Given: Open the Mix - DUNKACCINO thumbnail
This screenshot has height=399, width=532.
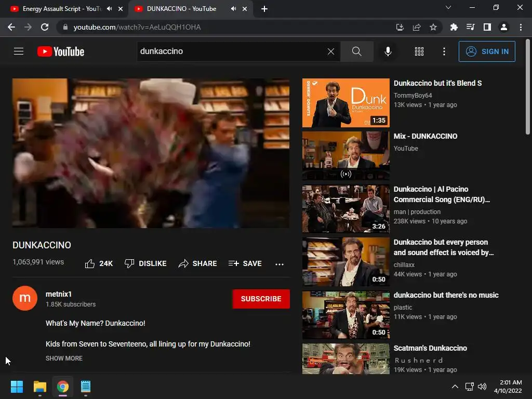Looking at the screenshot, I should point(345,156).
